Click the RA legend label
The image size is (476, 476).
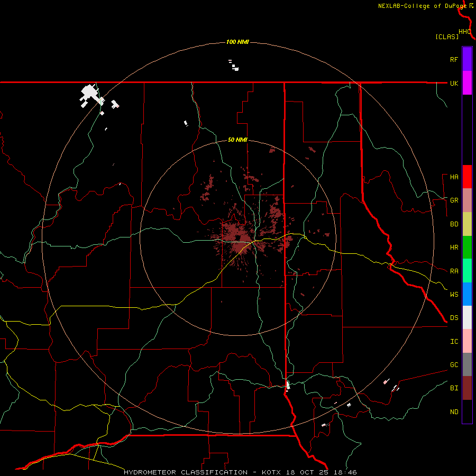click(x=454, y=271)
